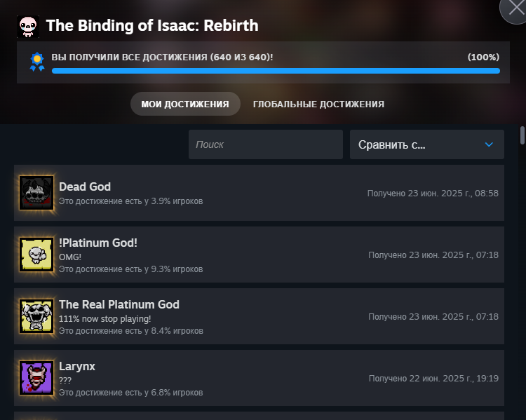Click the vertical scrollbar thumb

(x=522, y=135)
